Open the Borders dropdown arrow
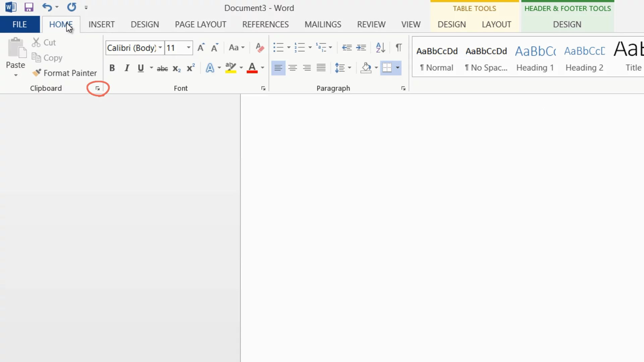The height and width of the screenshot is (362, 644). pyautogui.click(x=398, y=68)
